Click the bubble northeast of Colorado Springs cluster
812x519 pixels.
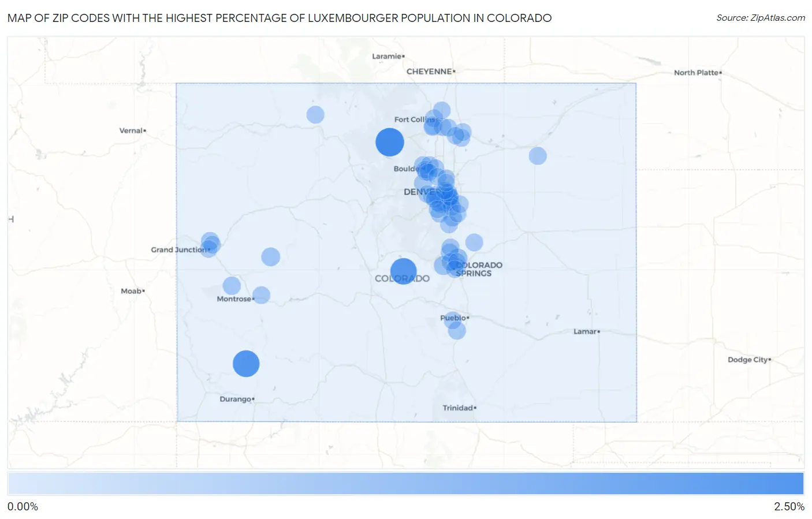tap(474, 242)
